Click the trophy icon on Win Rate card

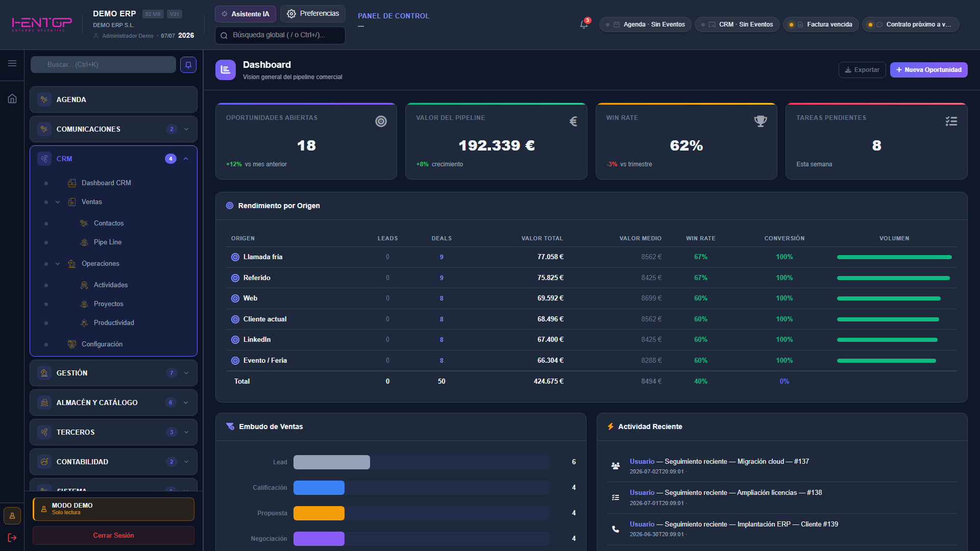click(x=761, y=121)
